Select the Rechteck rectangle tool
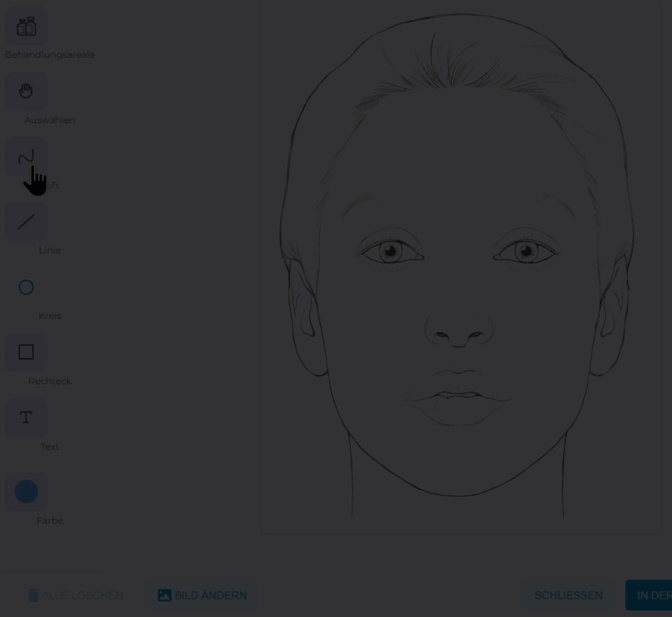672x617 pixels. [26, 352]
